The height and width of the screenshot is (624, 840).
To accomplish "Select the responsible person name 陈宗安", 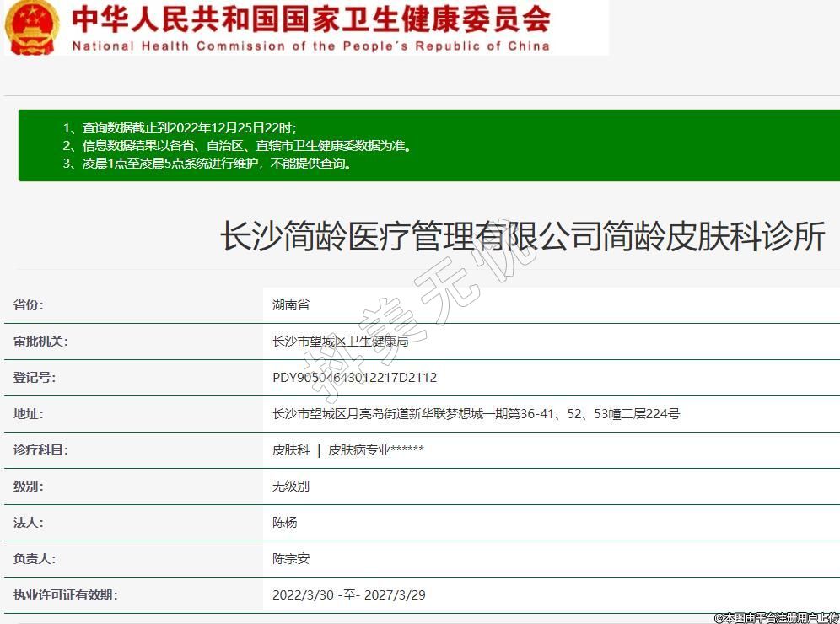I will coord(291,559).
